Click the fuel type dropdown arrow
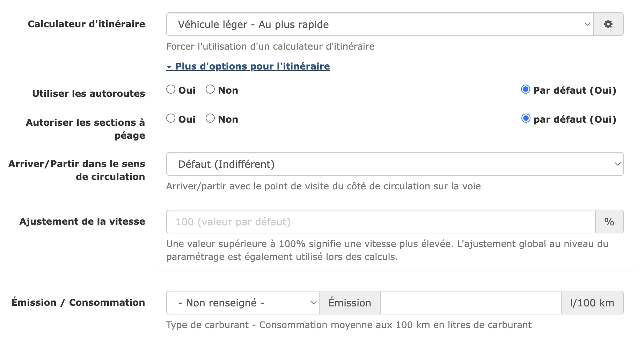Viewport: 644px width, 341px height. pos(313,303)
